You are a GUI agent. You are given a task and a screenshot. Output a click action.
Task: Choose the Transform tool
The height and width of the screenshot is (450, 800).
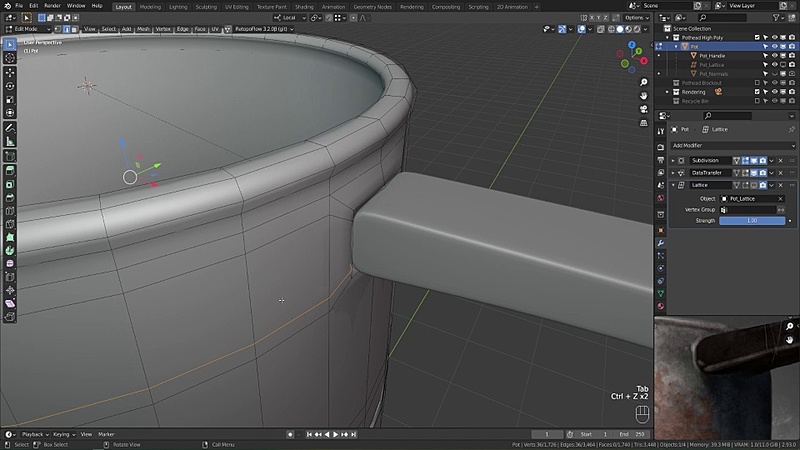coord(10,113)
